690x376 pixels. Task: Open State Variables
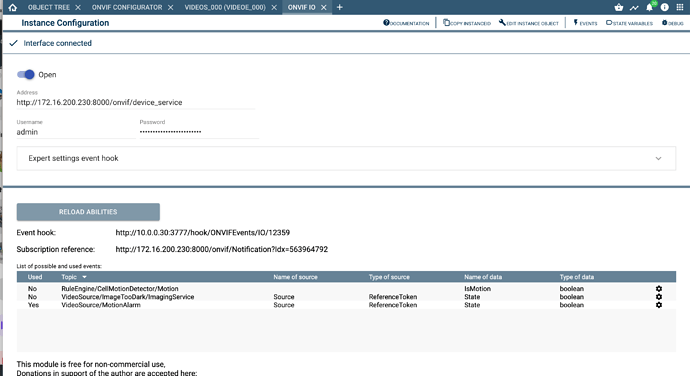coord(629,23)
